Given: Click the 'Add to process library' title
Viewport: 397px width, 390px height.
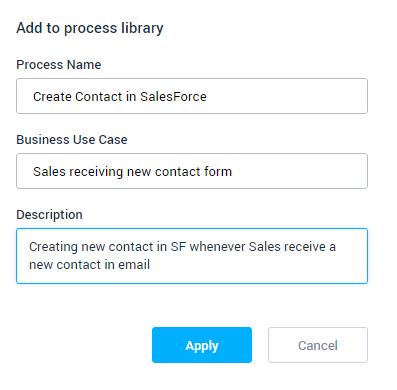Looking at the screenshot, I should [90, 28].
